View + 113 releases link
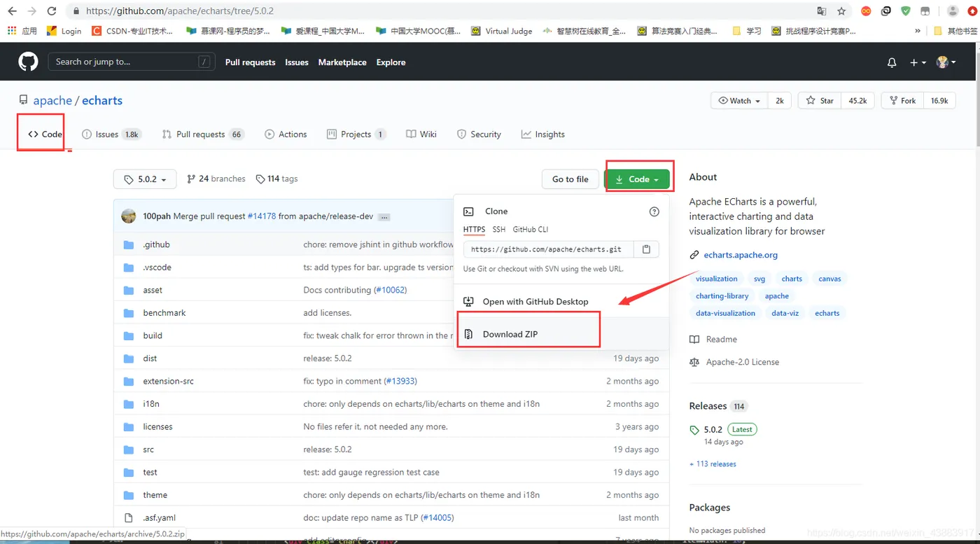The height and width of the screenshot is (544, 980). (x=713, y=464)
